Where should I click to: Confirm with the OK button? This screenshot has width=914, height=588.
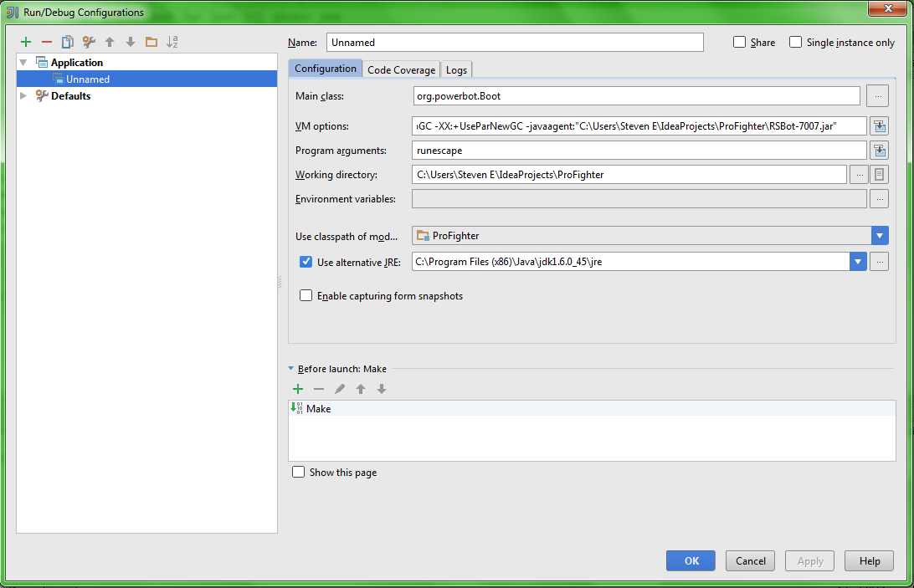click(x=691, y=560)
